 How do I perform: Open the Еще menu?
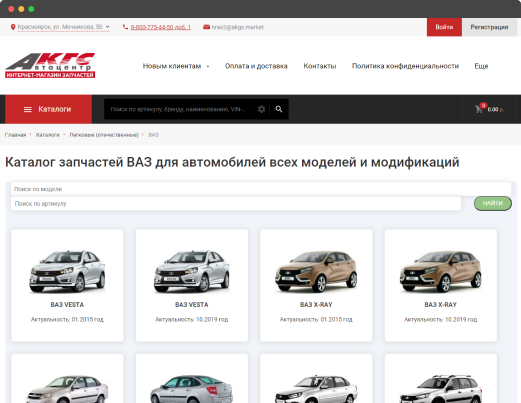481,66
